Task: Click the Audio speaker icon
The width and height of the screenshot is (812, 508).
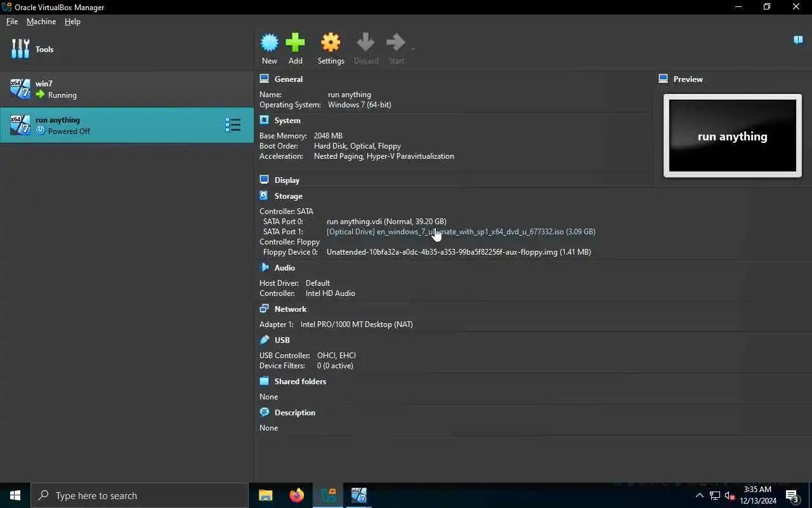Action: [265, 267]
